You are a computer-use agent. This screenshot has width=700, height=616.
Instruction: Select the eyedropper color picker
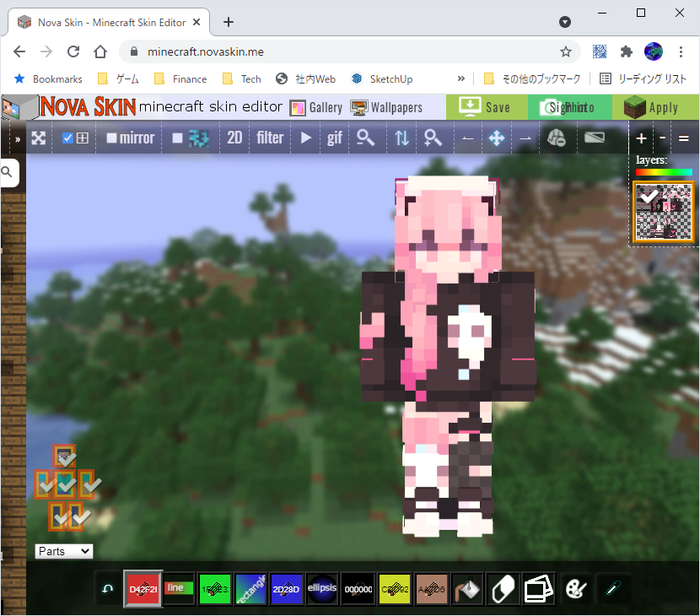coord(613,588)
